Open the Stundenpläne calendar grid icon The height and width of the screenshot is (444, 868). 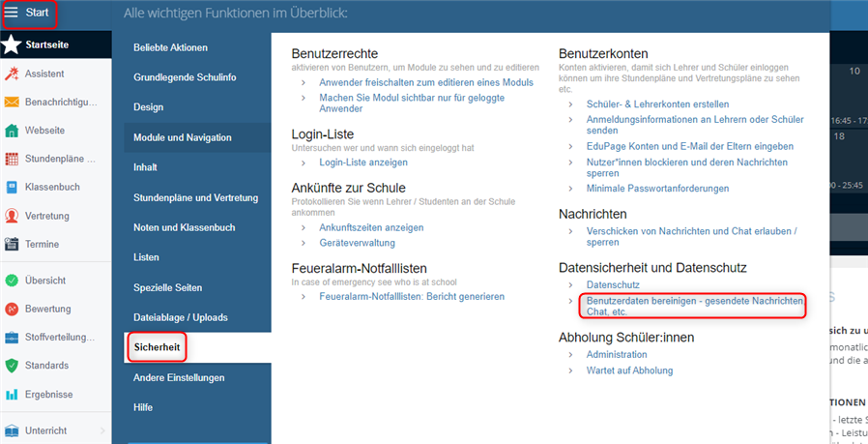(12, 159)
